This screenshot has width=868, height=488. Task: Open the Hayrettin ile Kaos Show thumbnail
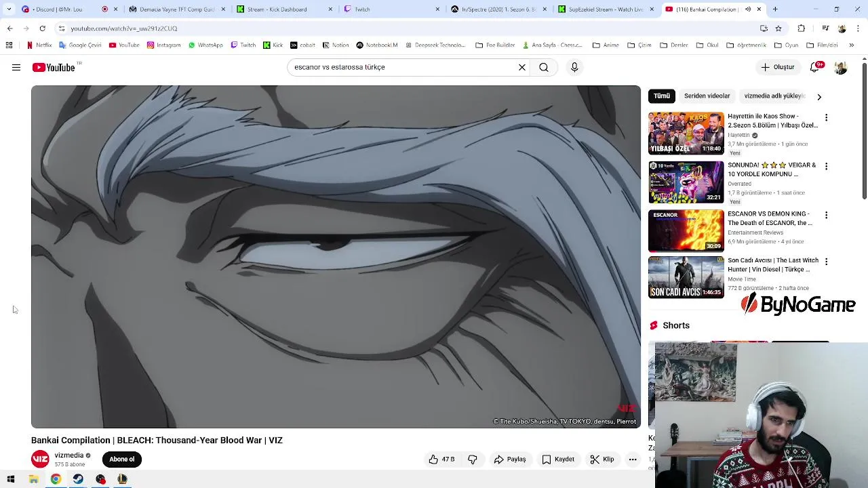tap(686, 134)
